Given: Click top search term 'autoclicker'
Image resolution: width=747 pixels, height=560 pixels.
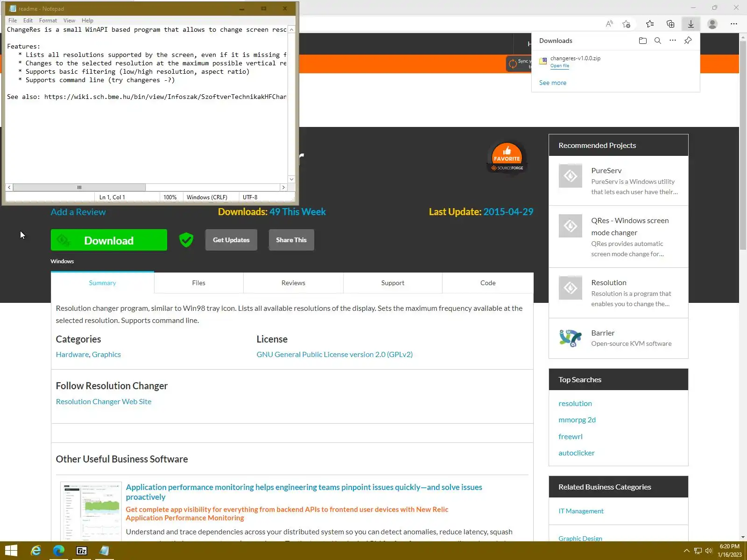Looking at the screenshot, I should [577, 453].
